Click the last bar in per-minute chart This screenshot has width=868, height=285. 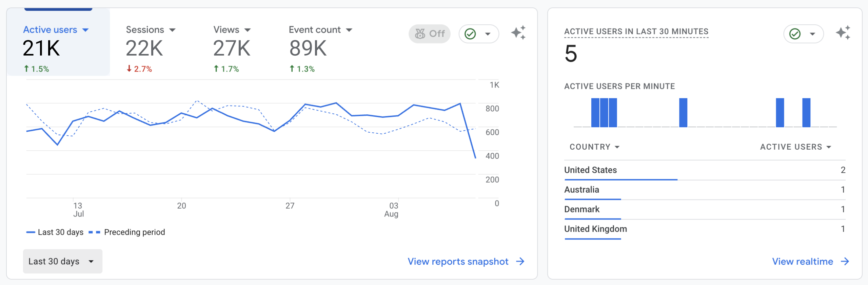(x=806, y=113)
